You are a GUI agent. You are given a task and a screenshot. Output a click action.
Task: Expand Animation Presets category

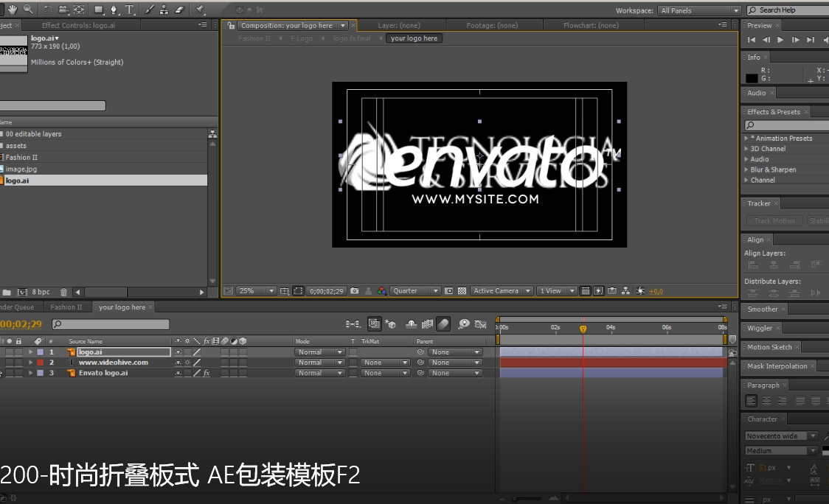(746, 139)
